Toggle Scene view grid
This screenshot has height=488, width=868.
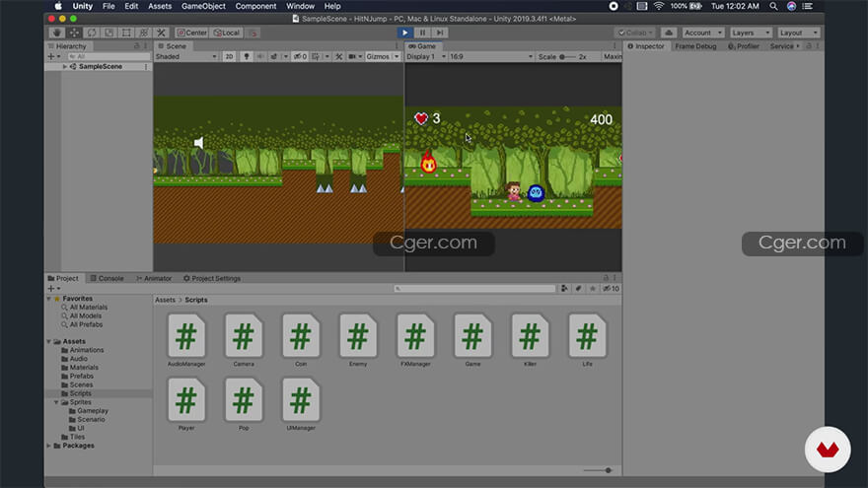(316, 56)
